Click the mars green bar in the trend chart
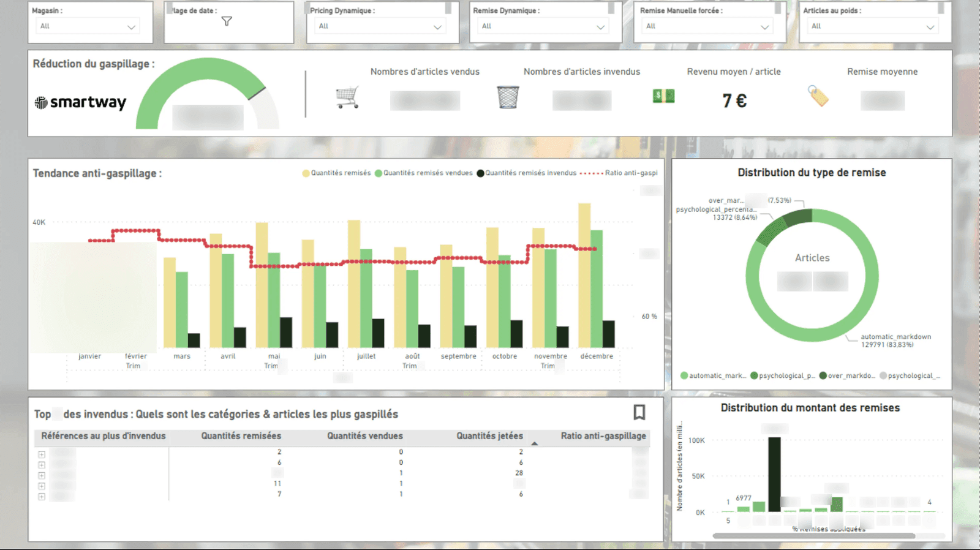This screenshot has height=550, width=980. [x=182, y=310]
